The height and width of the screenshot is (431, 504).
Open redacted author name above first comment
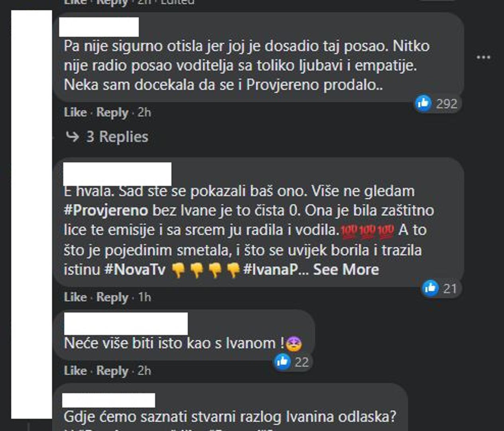tap(99, 27)
